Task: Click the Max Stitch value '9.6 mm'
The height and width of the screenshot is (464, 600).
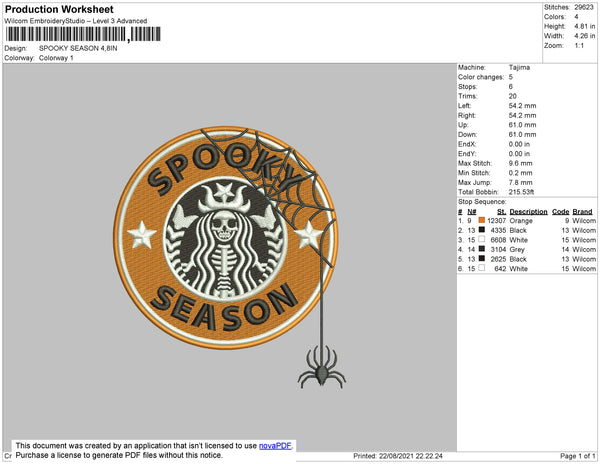Action: click(520, 163)
